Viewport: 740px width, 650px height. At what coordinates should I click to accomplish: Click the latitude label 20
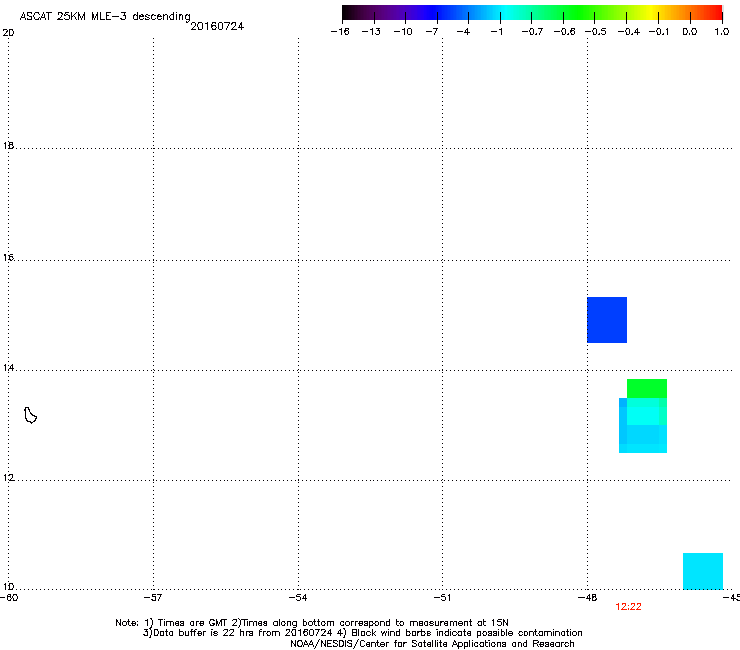[8, 33]
